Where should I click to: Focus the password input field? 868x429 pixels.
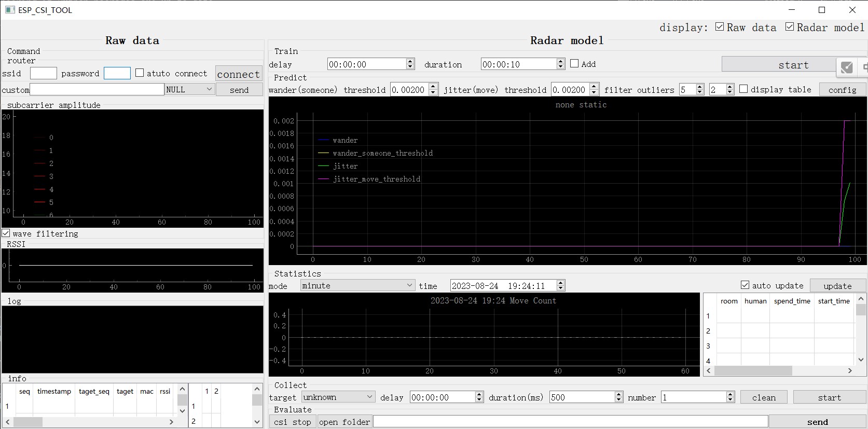click(x=117, y=73)
